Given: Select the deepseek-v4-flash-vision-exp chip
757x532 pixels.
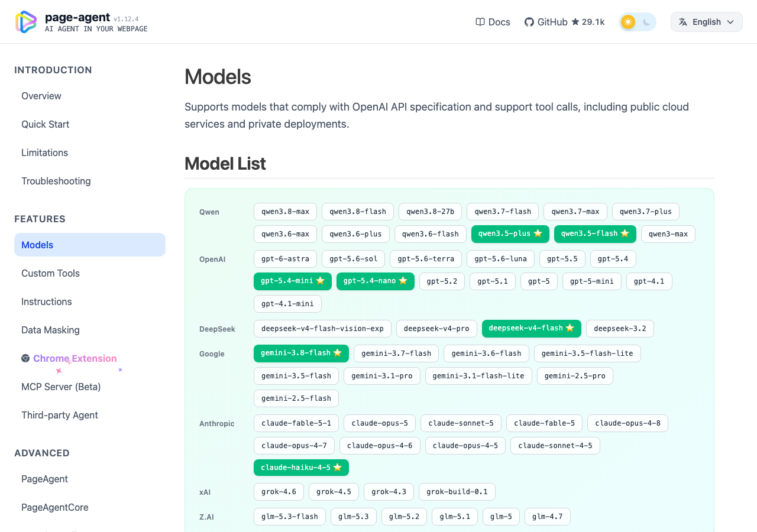Looking at the screenshot, I should click(322, 329).
